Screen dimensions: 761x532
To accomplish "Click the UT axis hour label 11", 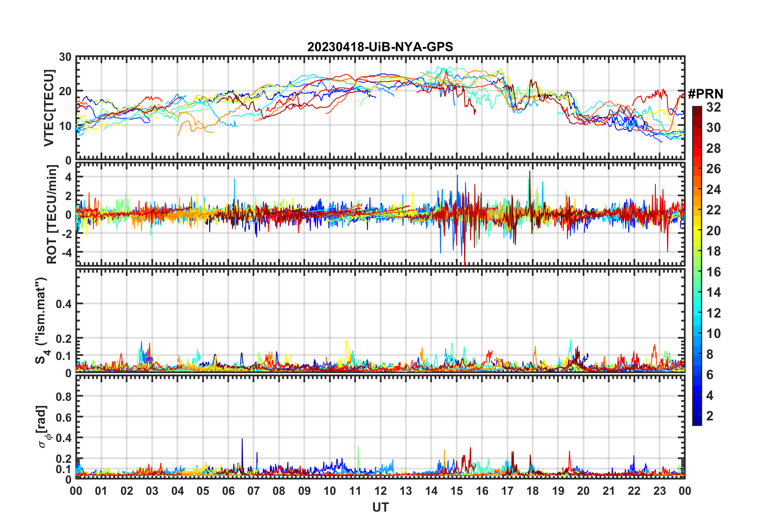I will 355,491.
